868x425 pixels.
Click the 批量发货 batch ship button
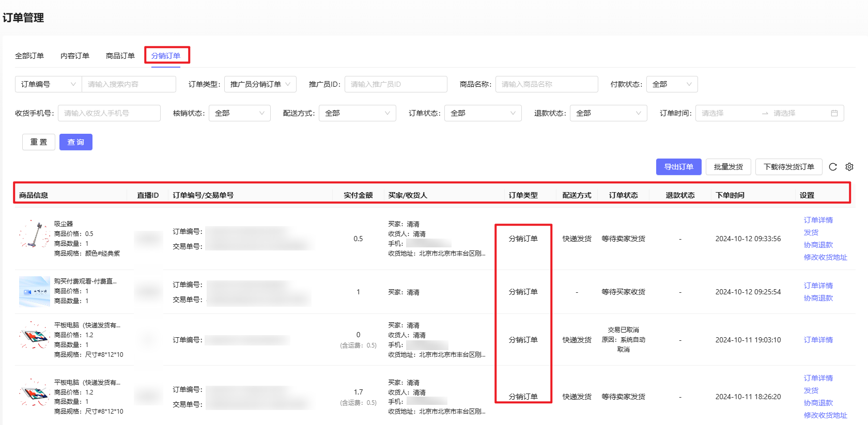[728, 167]
